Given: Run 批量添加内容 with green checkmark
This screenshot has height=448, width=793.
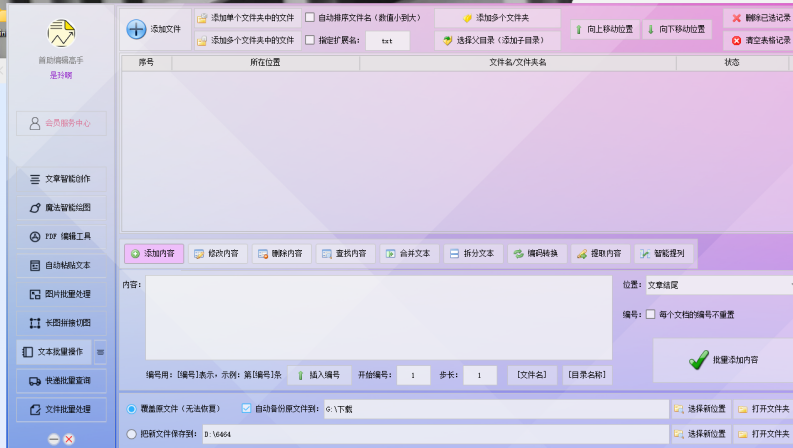Looking at the screenshot, I should pyautogui.click(x=723, y=360).
